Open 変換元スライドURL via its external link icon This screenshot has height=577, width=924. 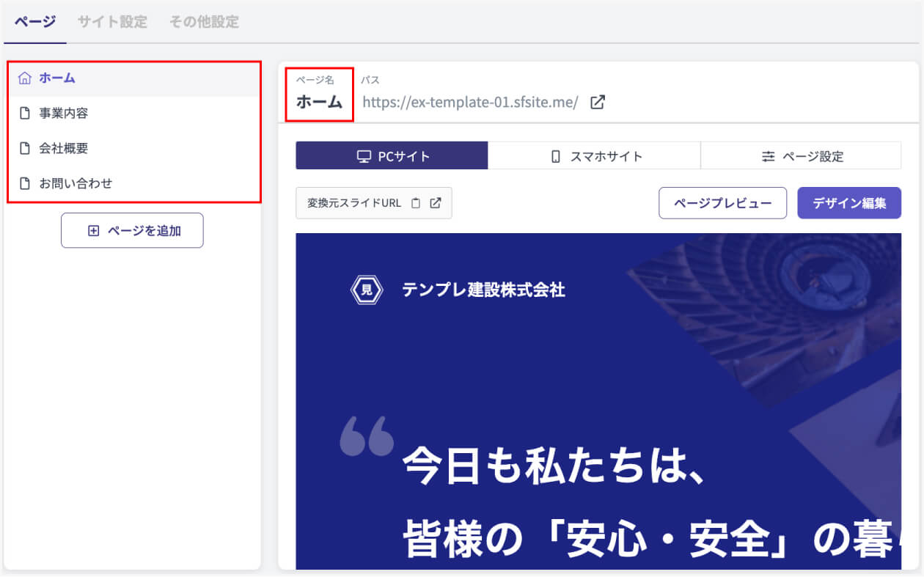point(435,203)
